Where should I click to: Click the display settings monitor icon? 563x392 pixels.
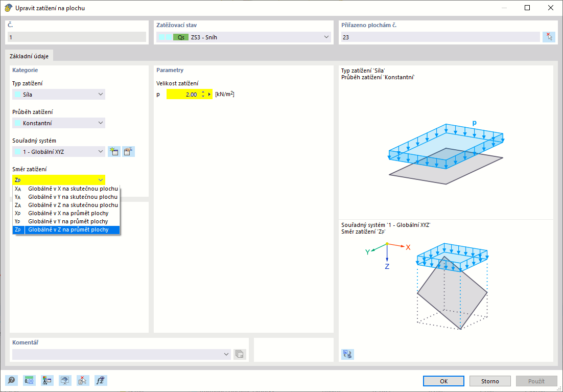65,381
